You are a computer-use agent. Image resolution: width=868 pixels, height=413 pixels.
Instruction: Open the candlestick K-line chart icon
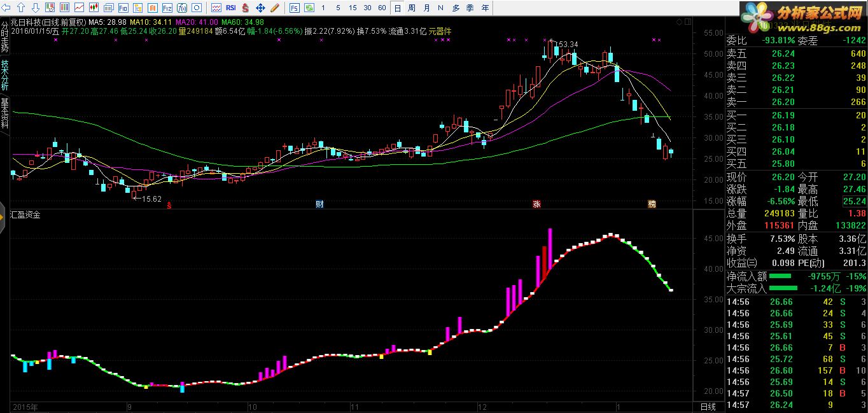[94, 8]
